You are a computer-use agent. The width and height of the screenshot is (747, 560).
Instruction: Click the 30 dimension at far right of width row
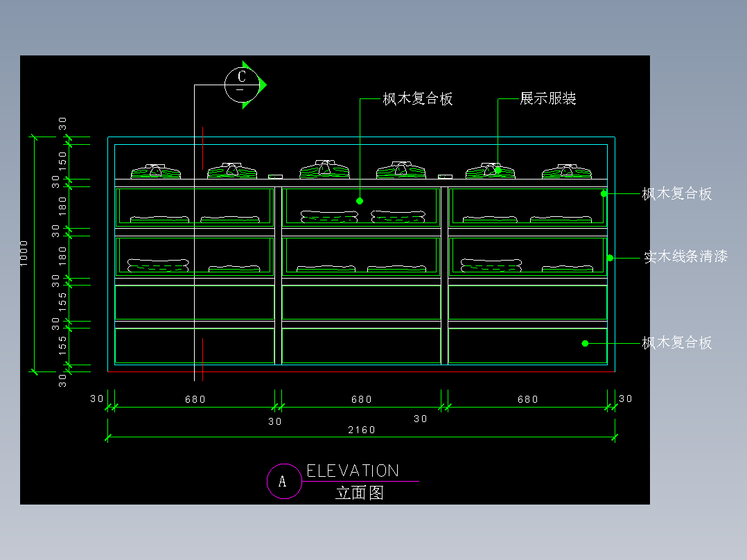tap(626, 399)
